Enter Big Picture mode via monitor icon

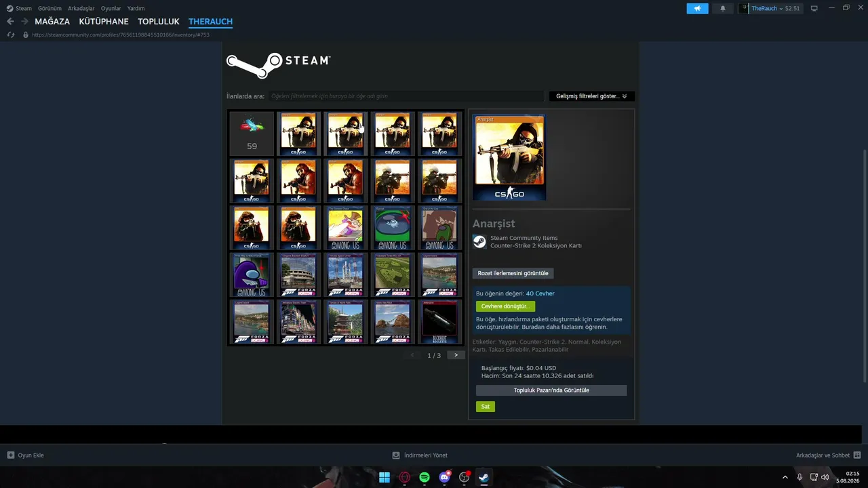(814, 8)
